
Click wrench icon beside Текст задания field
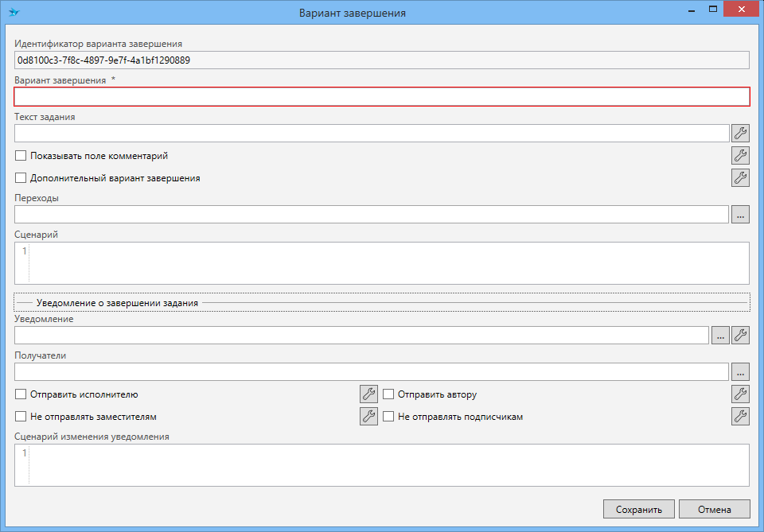coord(740,134)
